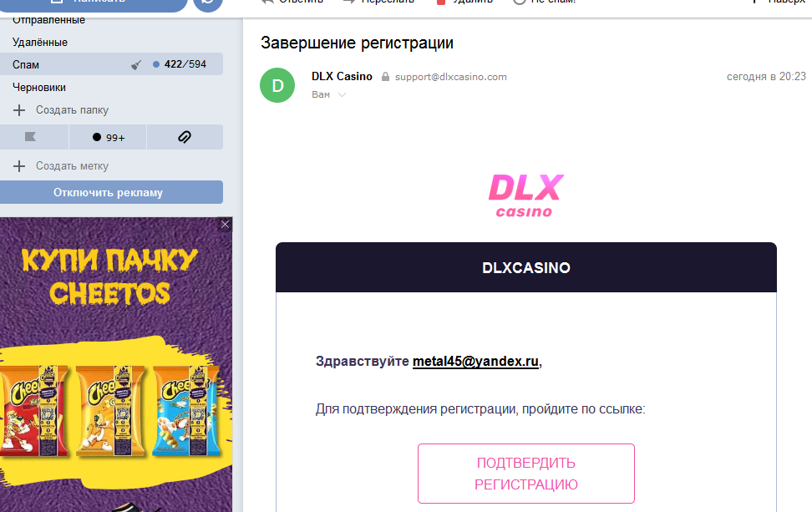Filter messages with attachments paperclip icon
Screen dimensions: 812x512
(185, 137)
